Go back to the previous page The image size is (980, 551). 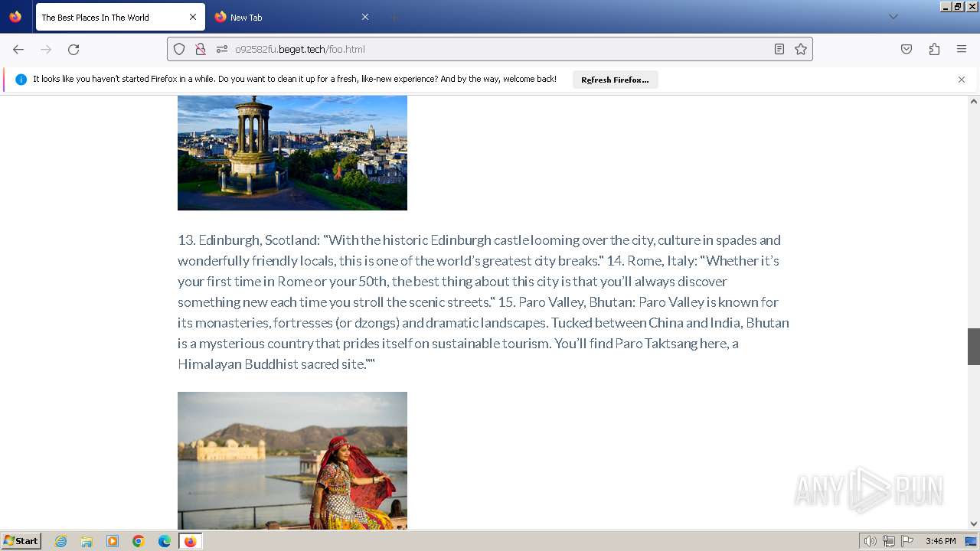click(x=18, y=49)
